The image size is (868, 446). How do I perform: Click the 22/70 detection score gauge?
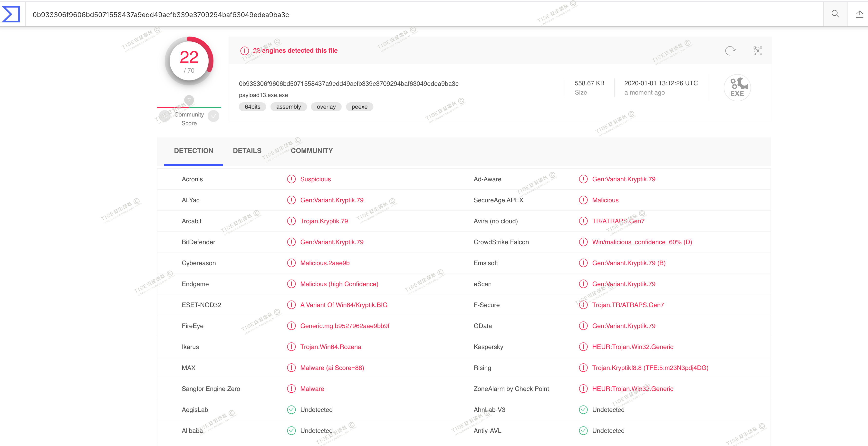[189, 61]
